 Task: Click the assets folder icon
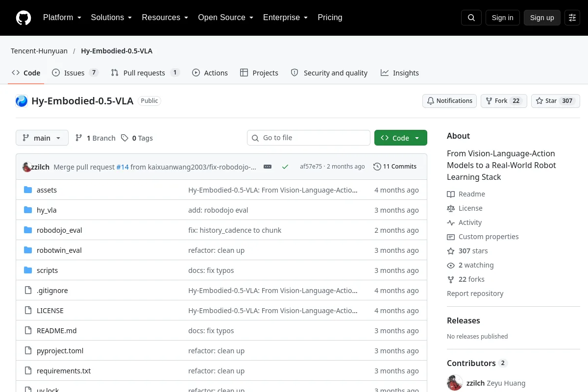click(x=28, y=190)
